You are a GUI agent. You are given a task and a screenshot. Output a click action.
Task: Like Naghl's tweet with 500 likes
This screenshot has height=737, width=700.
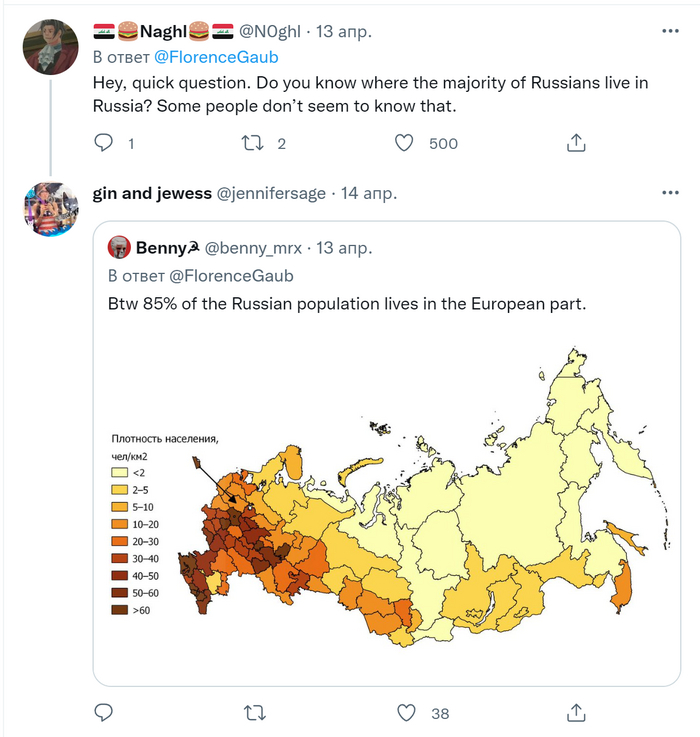pyautogui.click(x=404, y=144)
